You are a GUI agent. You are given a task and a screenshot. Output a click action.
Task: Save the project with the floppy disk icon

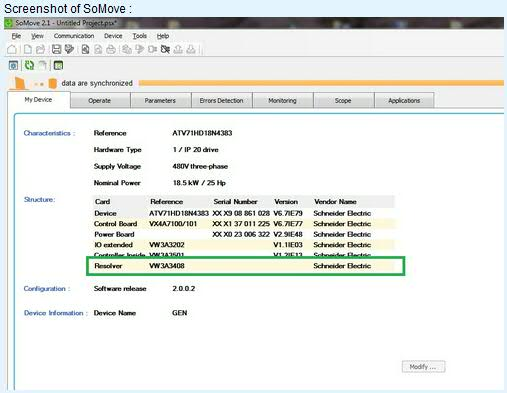pos(56,49)
